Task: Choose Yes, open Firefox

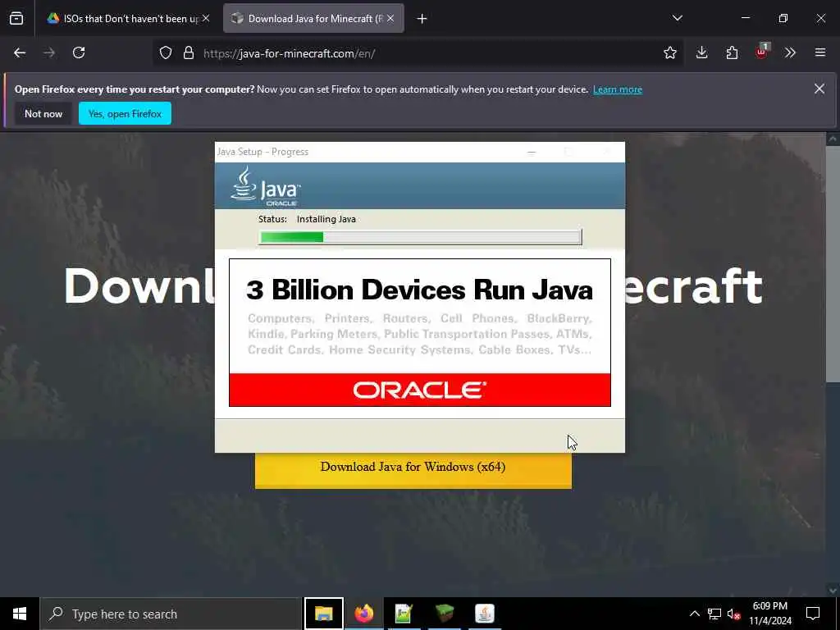Action: 125,113
